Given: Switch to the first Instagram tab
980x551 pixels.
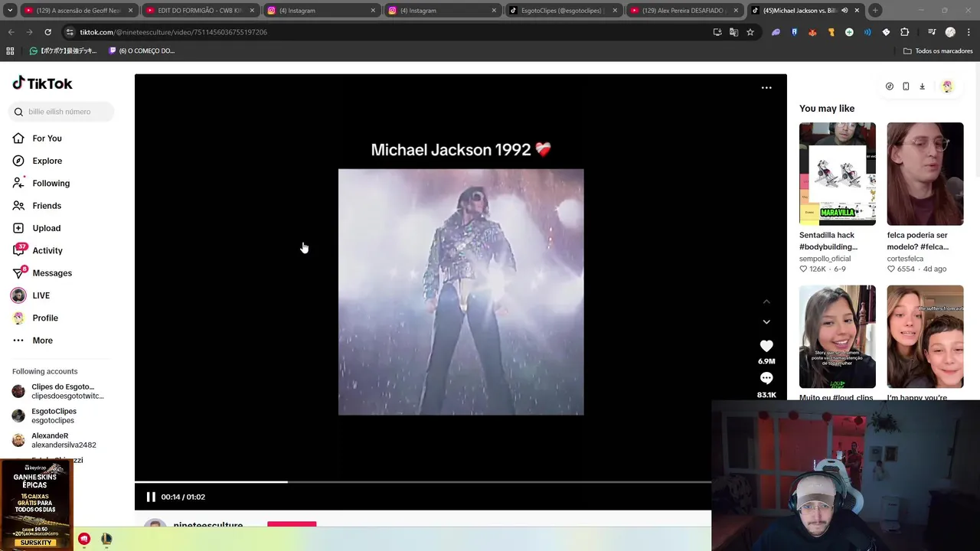Looking at the screenshot, I should (x=321, y=11).
